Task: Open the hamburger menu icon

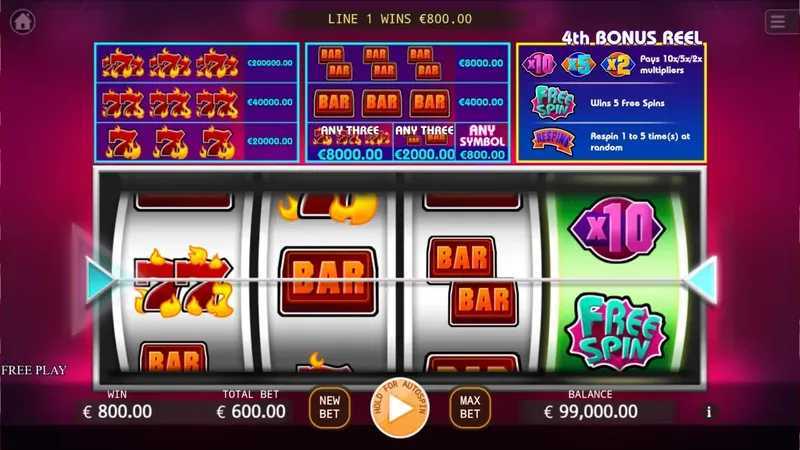Action: 778,22
